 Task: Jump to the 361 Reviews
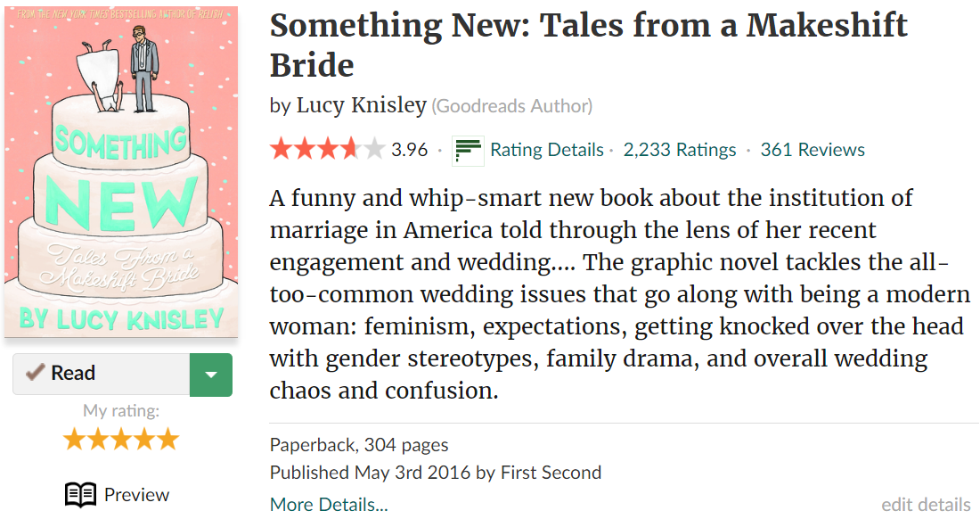coord(813,150)
